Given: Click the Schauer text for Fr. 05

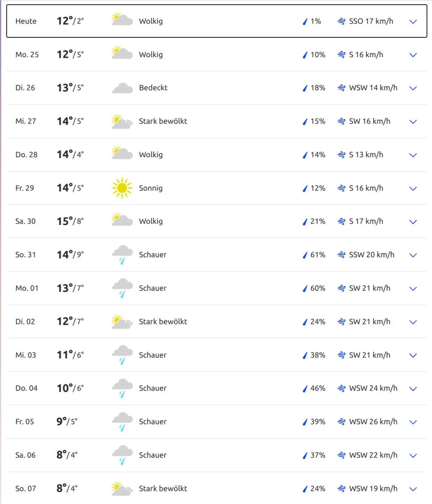Looking at the screenshot, I should 152,422.
